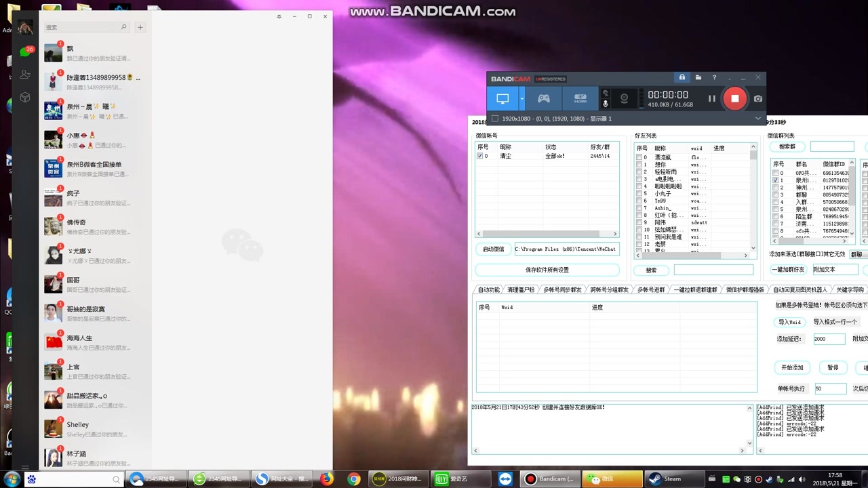The width and height of the screenshot is (868, 488).
Task: Click WeChat path input field
Action: [567, 249]
